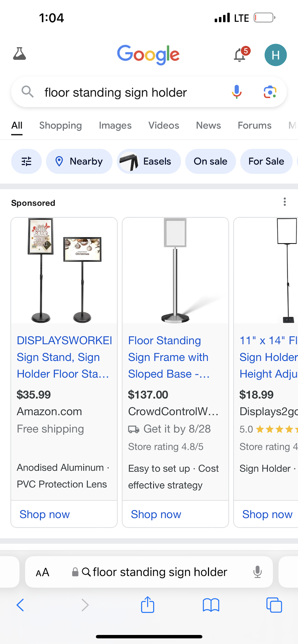Switch to the Shopping tab

[60, 125]
